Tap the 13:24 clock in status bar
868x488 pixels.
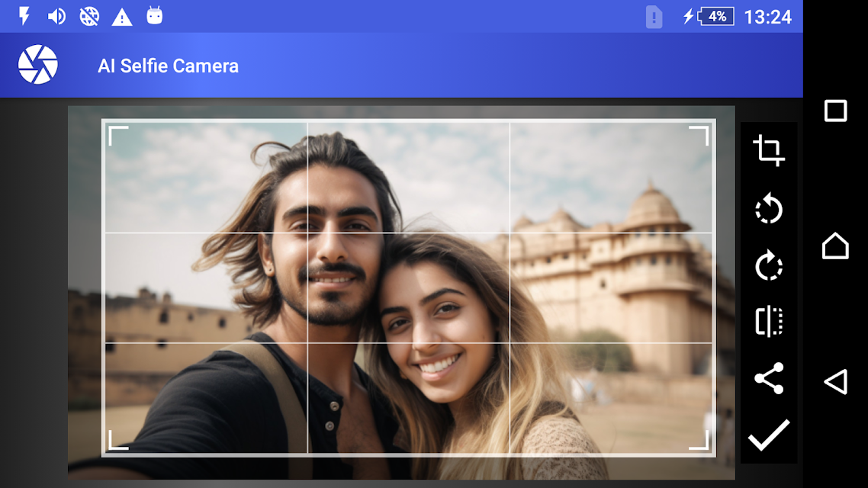(768, 17)
